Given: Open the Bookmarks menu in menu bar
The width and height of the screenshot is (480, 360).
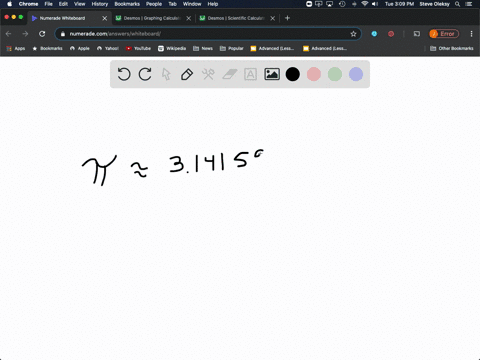Looking at the screenshot, I should 127,4.
